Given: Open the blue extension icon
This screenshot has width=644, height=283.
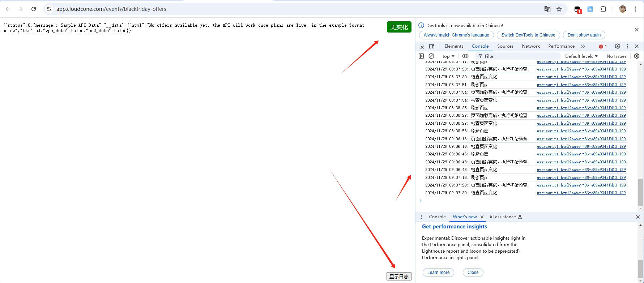Looking at the screenshot, I should (590, 9).
